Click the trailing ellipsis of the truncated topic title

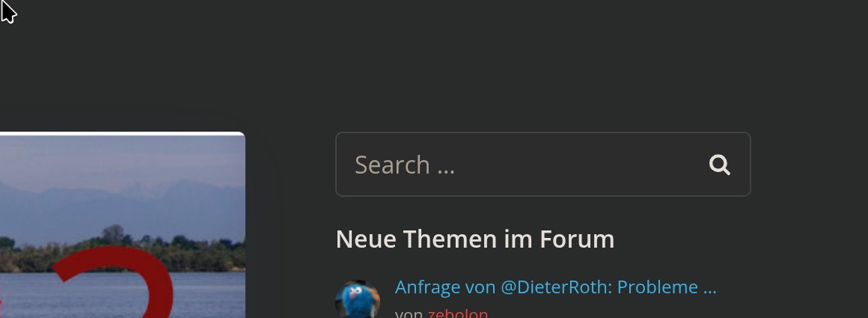[x=709, y=288]
